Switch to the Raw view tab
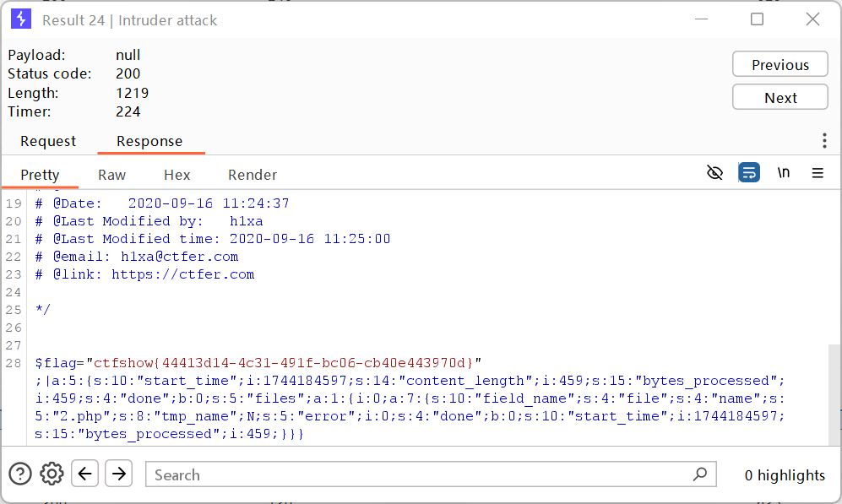This screenshot has width=842, height=504. tap(111, 175)
